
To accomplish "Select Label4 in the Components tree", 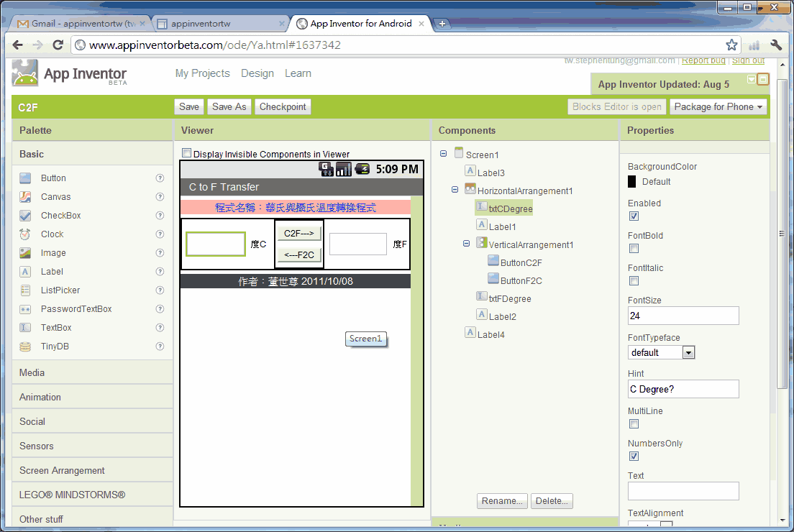I will (490, 334).
